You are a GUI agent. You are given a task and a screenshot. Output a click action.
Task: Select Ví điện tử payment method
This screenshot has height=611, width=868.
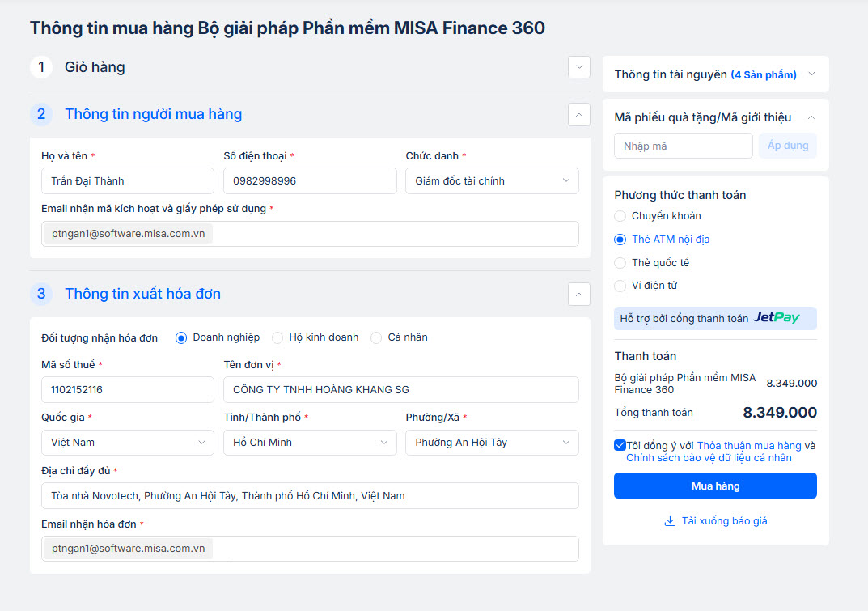pos(620,286)
